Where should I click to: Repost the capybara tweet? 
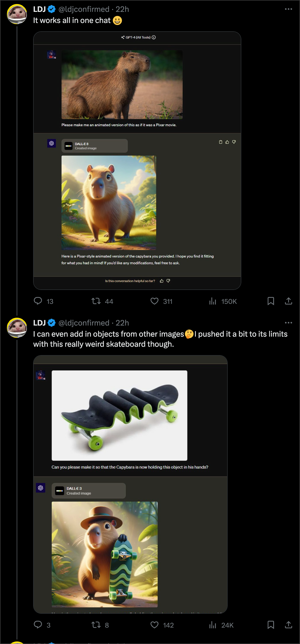point(96,301)
